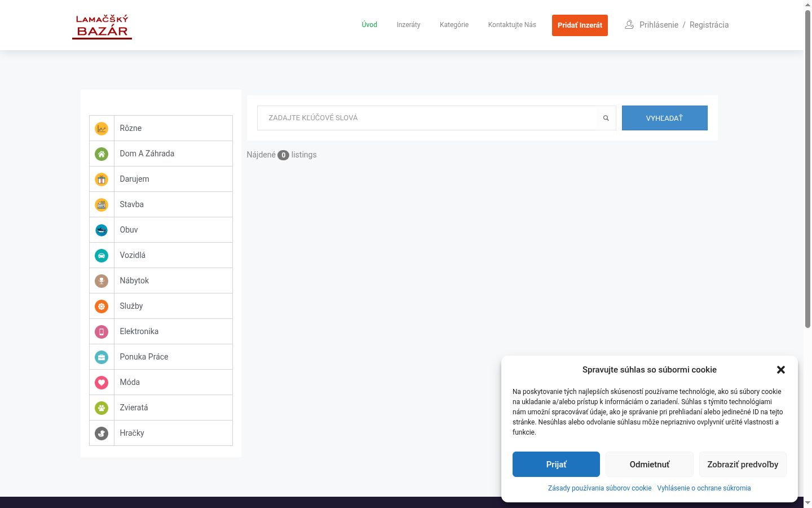This screenshot has width=812, height=508.
Task: Select the Elektronika category text
Action: (139, 331)
